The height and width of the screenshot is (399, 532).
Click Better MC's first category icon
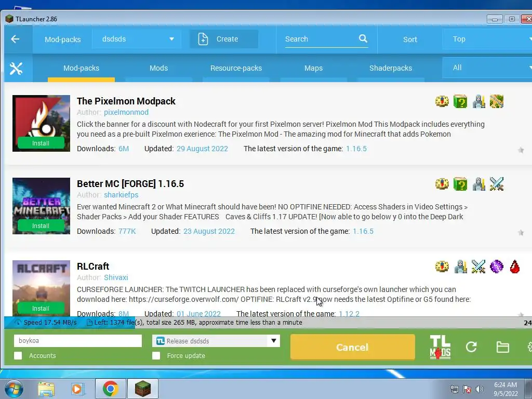click(442, 184)
